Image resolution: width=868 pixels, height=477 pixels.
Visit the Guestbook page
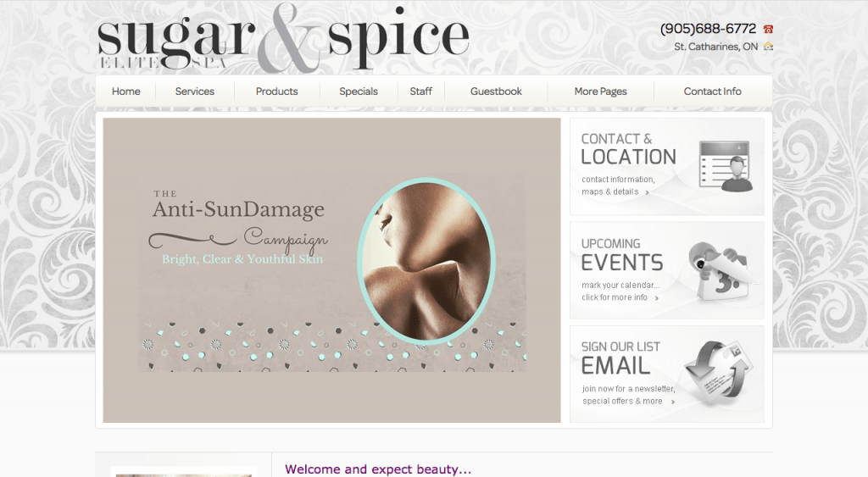coord(496,92)
